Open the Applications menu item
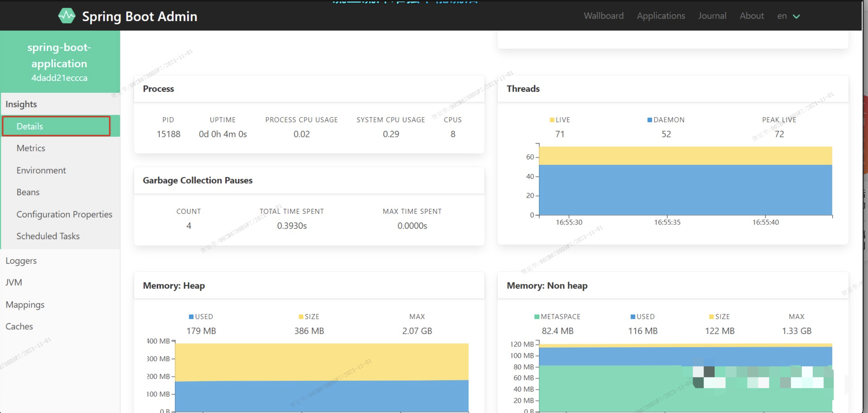The width and height of the screenshot is (868, 413). (x=661, y=16)
